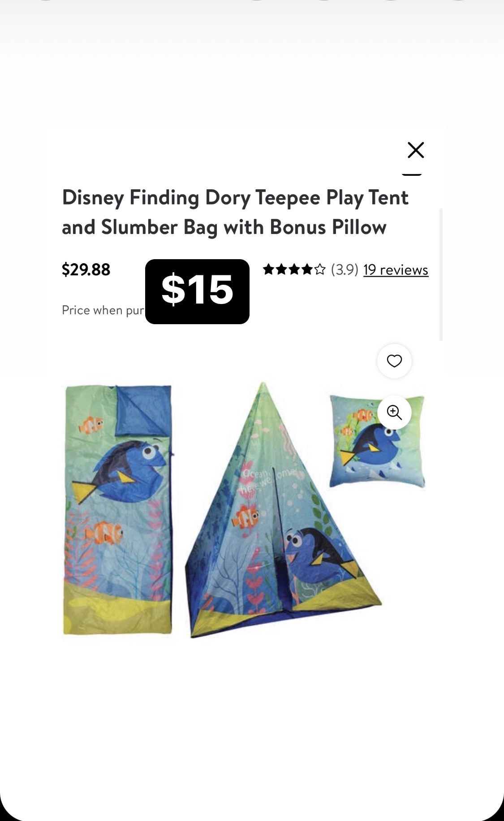Open the 19 reviews link
This screenshot has height=821, width=504.
click(396, 269)
